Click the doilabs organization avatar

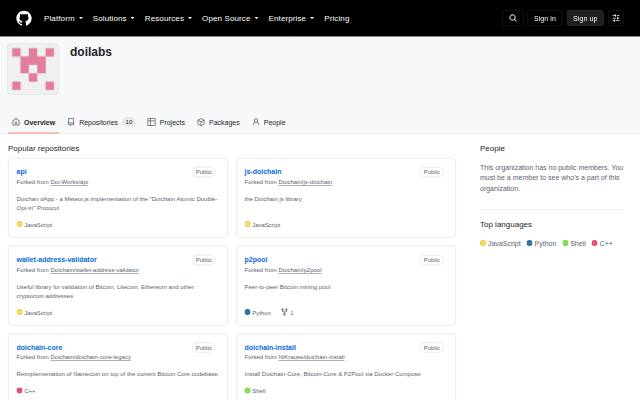point(33,69)
